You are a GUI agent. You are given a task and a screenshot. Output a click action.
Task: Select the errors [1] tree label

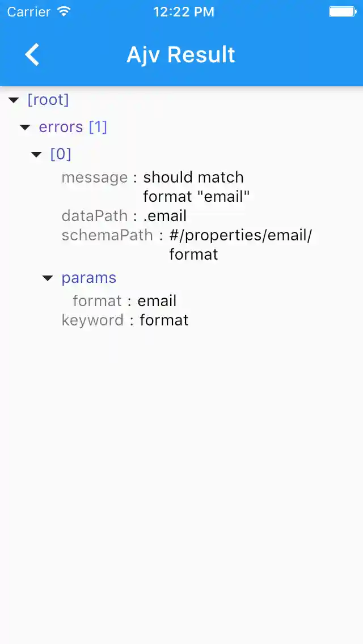pos(72,127)
